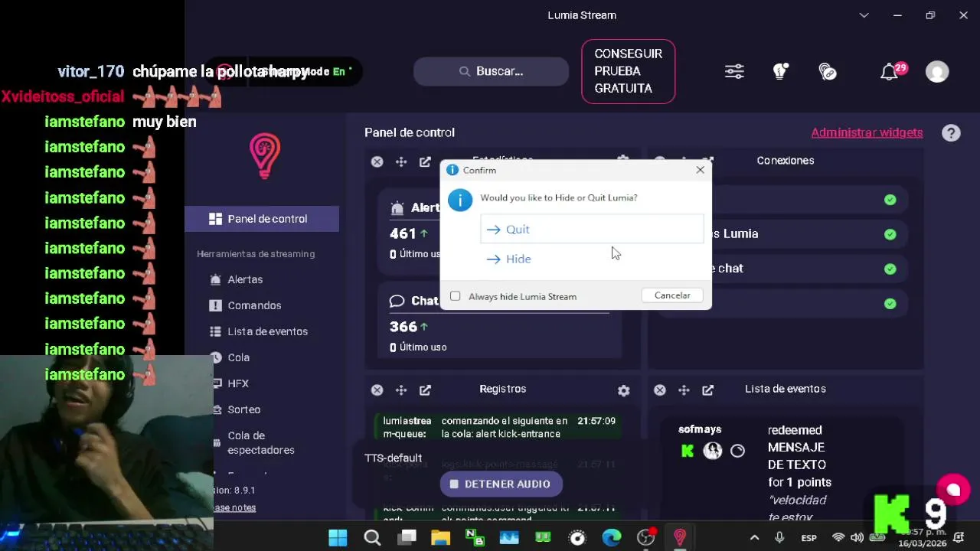Click the Conexiones widget title
This screenshot has height=551, width=980.
[786, 161]
